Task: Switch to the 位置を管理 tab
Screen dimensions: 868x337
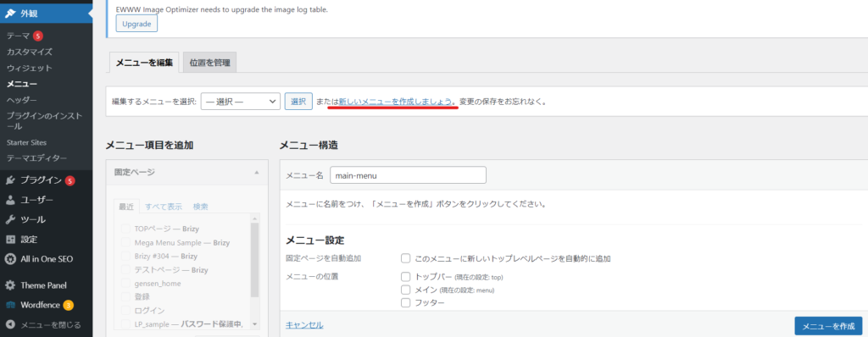Action: tap(210, 63)
